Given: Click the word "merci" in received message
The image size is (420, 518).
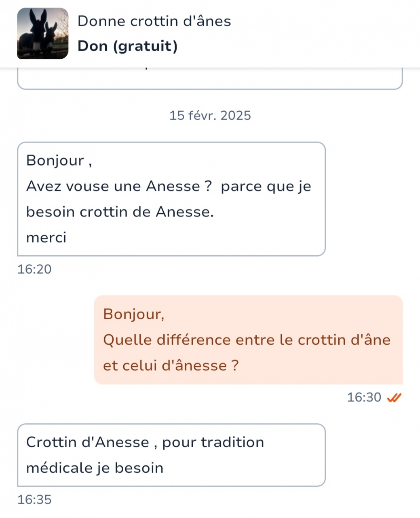Looking at the screenshot, I should point(46,238).
